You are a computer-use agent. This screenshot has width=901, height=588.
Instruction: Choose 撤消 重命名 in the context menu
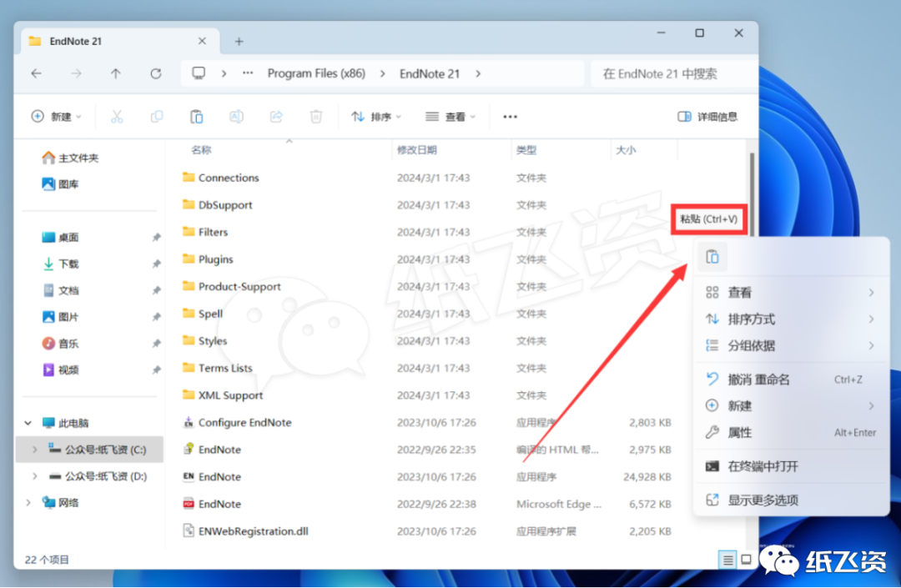(792, 379)
